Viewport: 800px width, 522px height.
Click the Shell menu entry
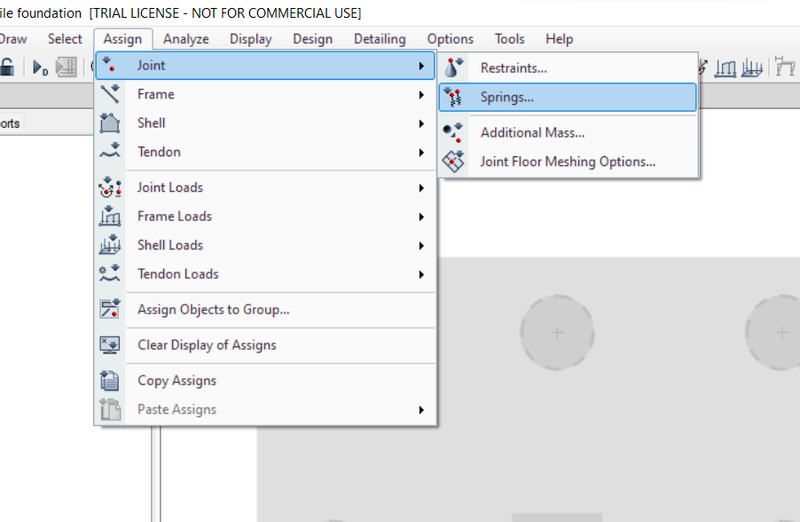(265, 123)
